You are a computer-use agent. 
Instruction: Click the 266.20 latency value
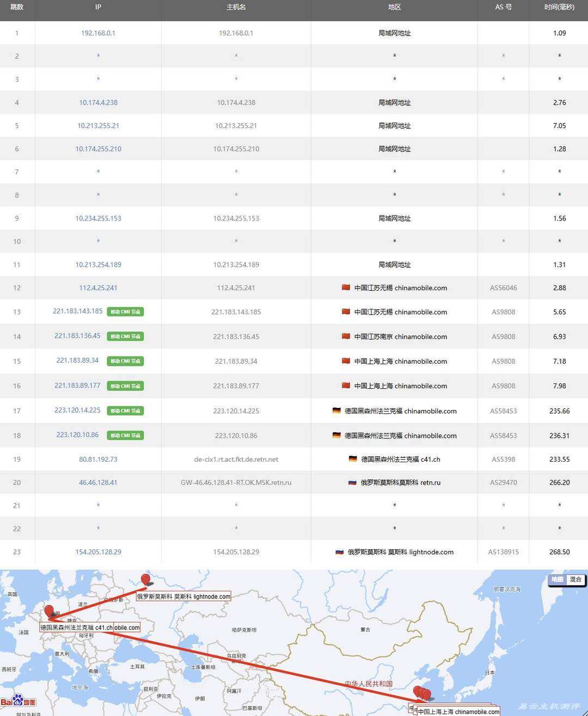coord(559,482)
